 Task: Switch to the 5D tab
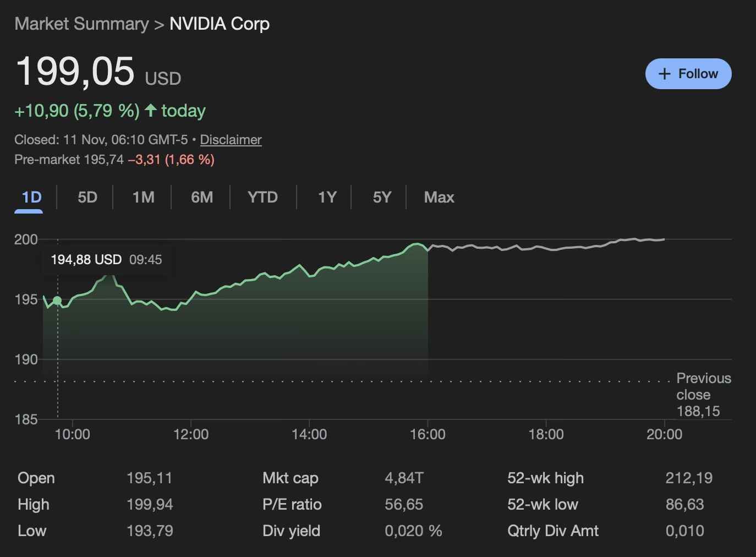click(87, 197)
